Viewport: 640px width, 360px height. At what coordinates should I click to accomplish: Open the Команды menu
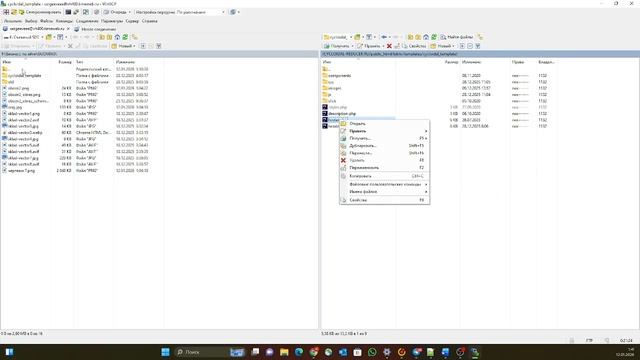[x=64, y=21]
